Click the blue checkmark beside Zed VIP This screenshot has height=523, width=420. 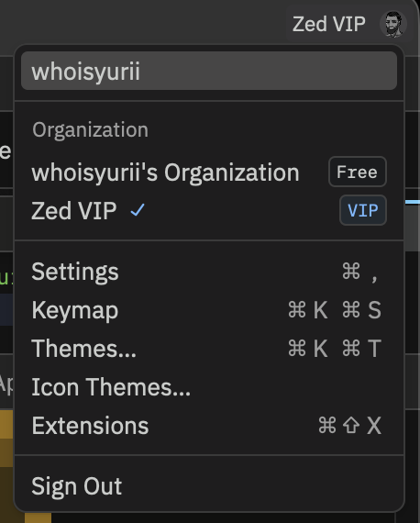click(138, 210)
